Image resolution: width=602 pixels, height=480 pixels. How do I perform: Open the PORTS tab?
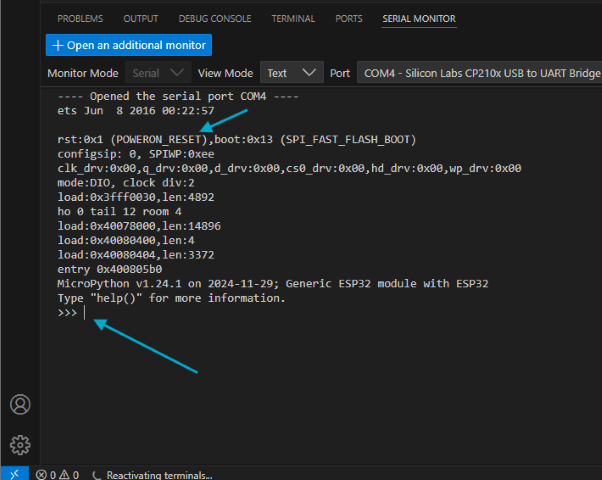(x=349, y=18)
